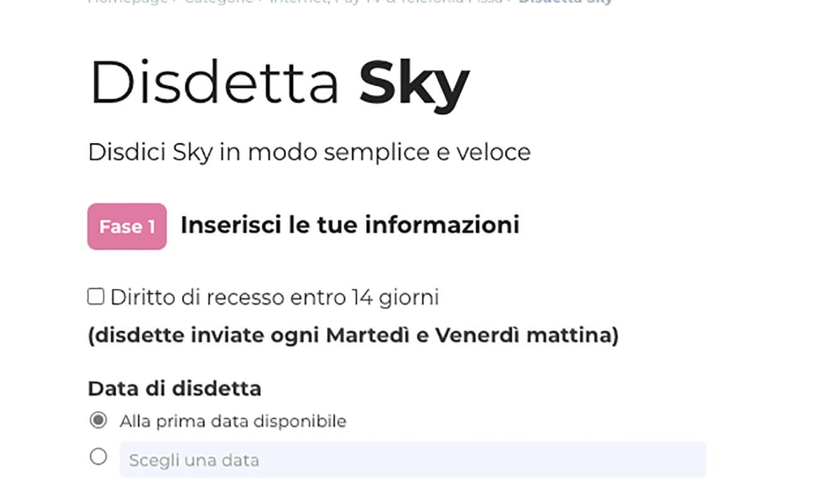
Task: Open the "Internet, Pay TV & Telefonia Fissa" breadcrumb
Action: coord(386,2)
